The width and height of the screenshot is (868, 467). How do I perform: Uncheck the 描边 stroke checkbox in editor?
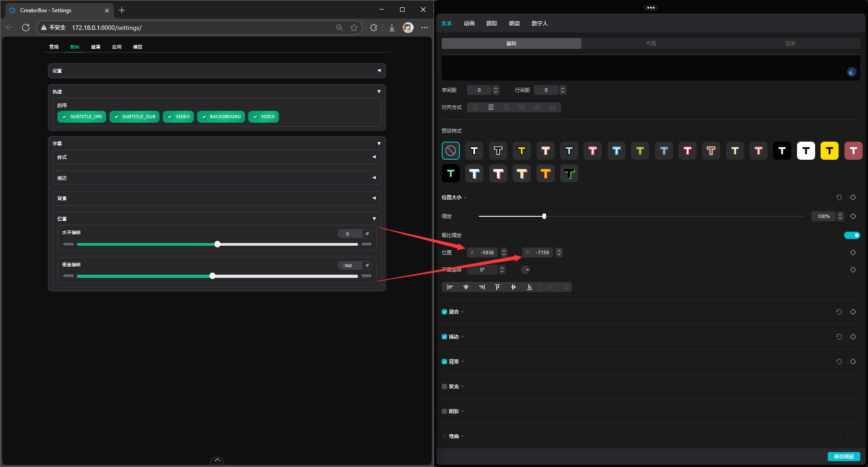click(x=444, y=337)
